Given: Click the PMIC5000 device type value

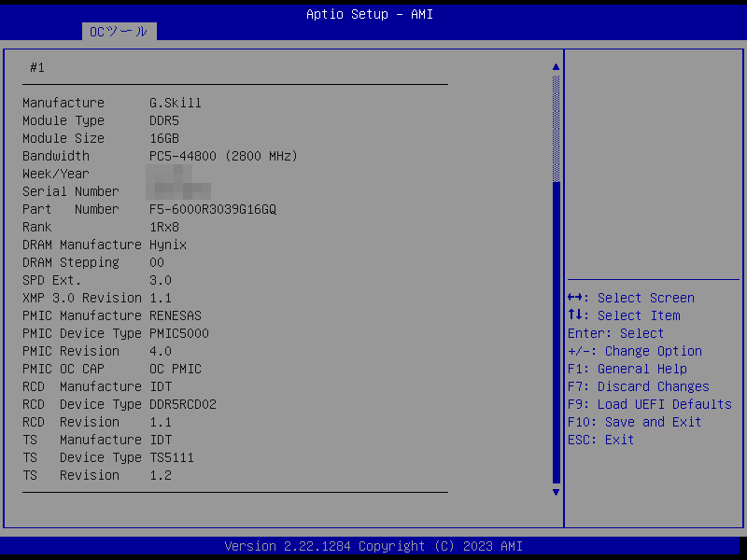Looking at the screenshot, I should (x=179, y=333).
